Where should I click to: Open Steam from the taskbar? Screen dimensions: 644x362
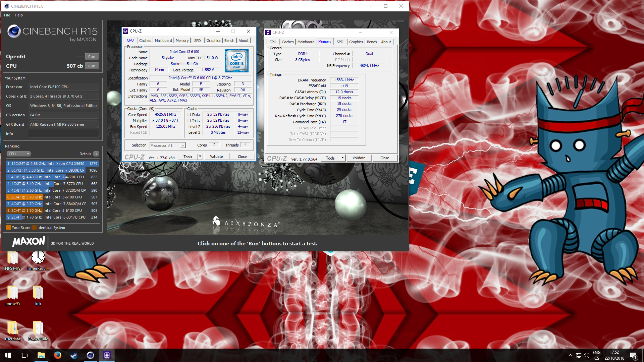[74, 355]
